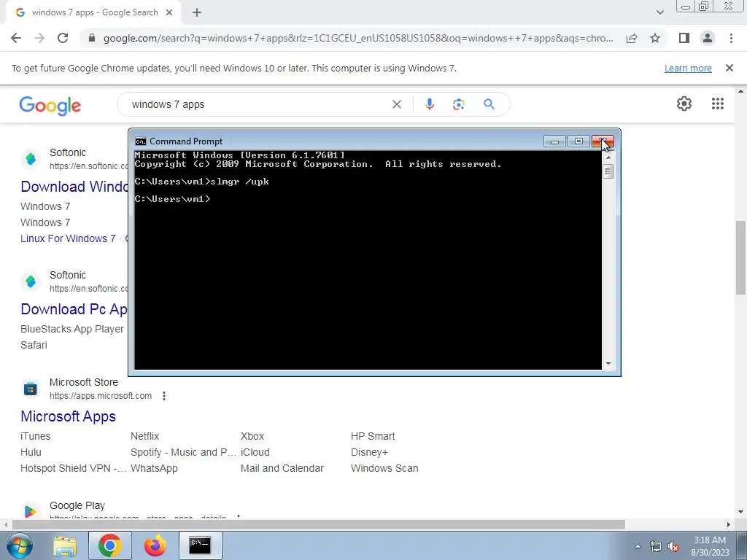Screen dimensions: 747x560
Task: Click the muted volume tray icon
Action: (x=673, y=546)
